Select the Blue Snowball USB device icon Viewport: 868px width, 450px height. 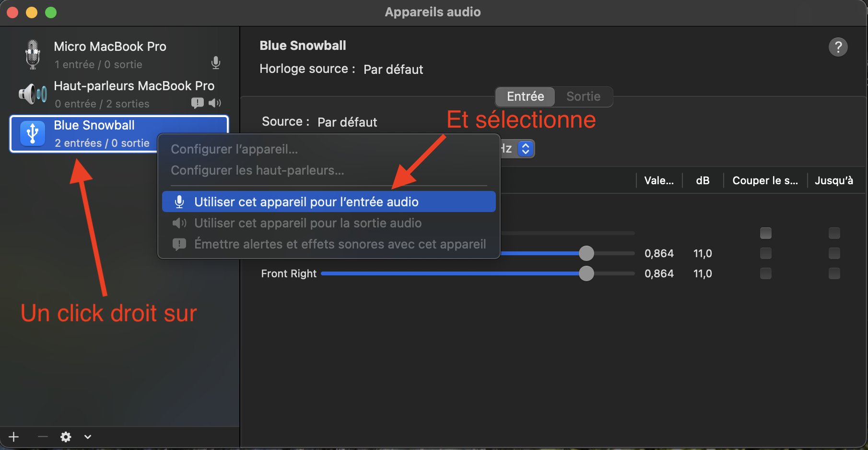pos(33,133)
